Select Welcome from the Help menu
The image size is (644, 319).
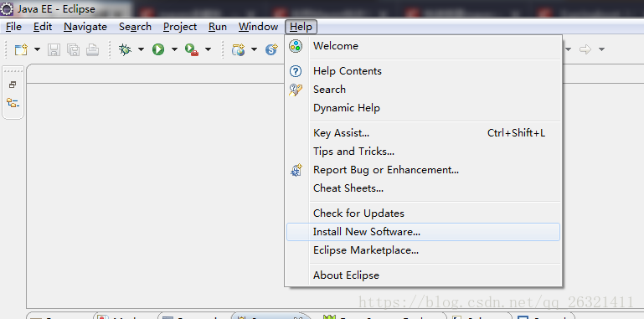click(x=423, y=46)
